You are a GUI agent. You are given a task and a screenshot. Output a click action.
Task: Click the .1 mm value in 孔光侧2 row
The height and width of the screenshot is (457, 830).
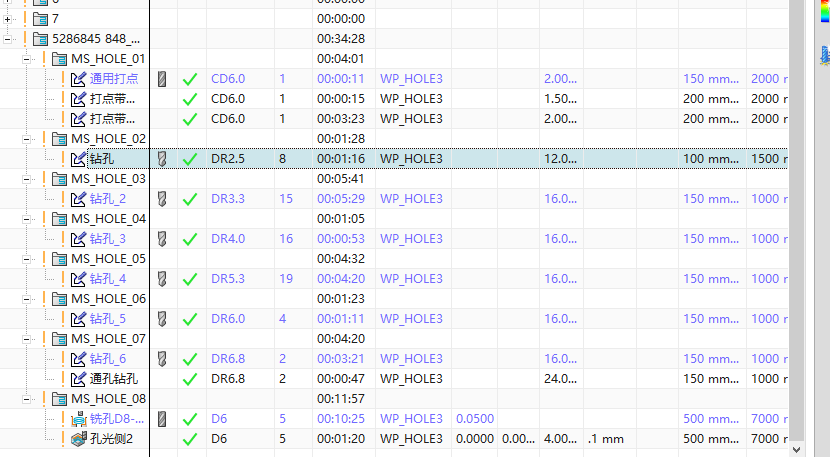[x=606, y=439]
